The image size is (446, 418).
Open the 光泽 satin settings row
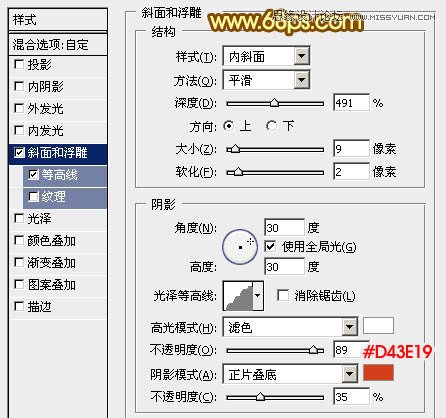click(58, 219)
